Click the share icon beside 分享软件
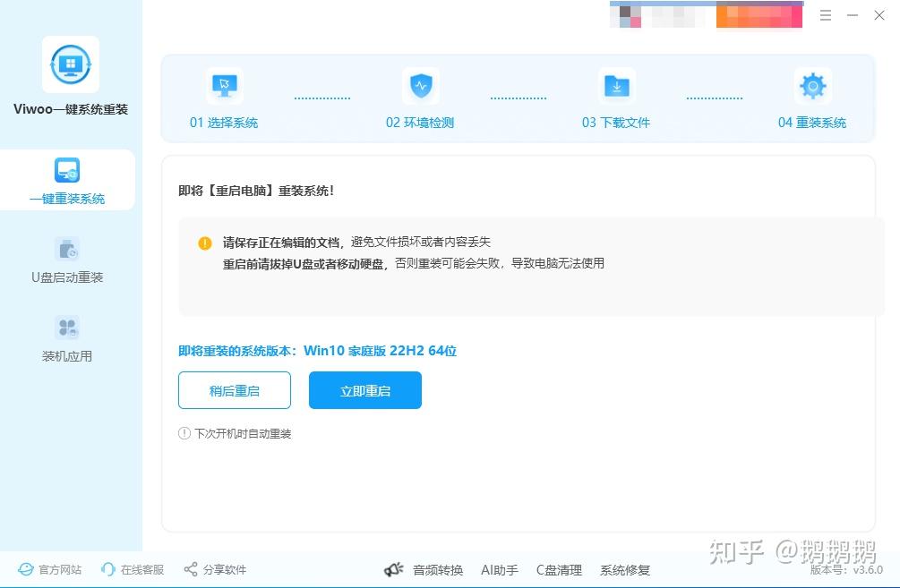Image resolution: width=900 pixels, height=588 pixels. [x=191, y=569]
